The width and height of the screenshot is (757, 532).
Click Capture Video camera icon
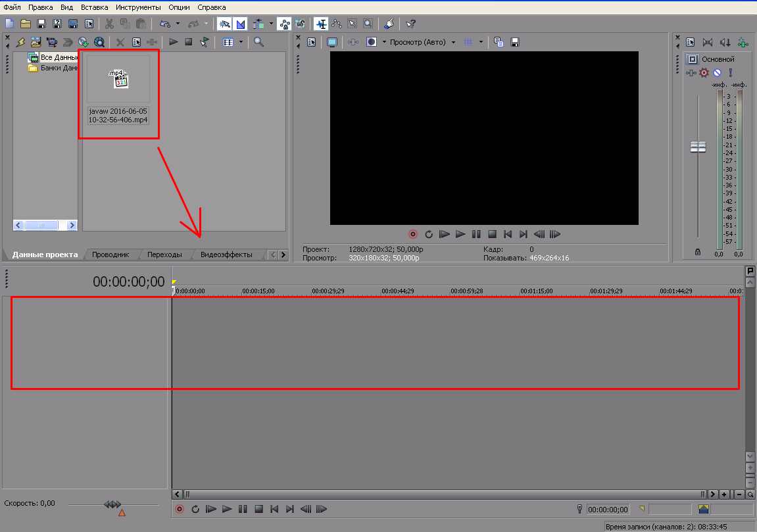(x=52, y=43)
